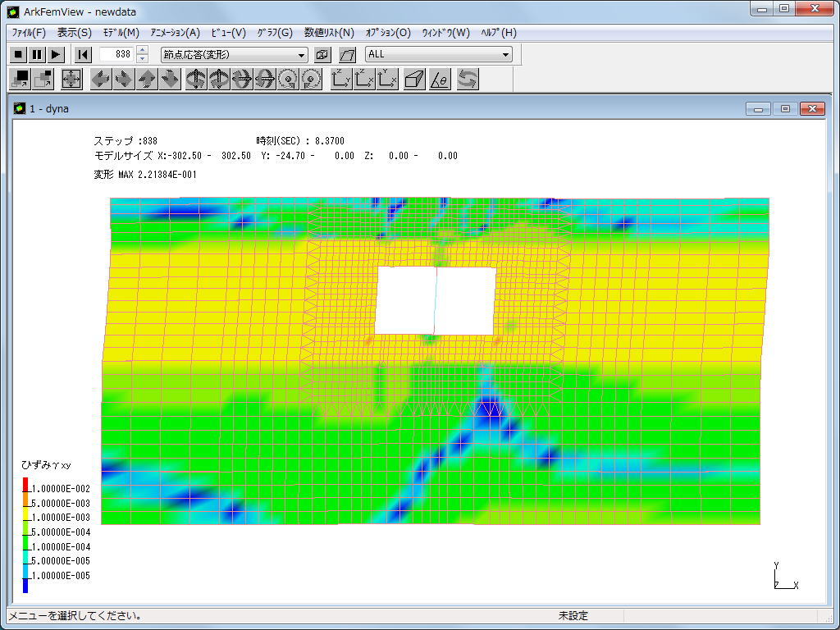Open the アニメーション(A) menu

tap(175, 33)
